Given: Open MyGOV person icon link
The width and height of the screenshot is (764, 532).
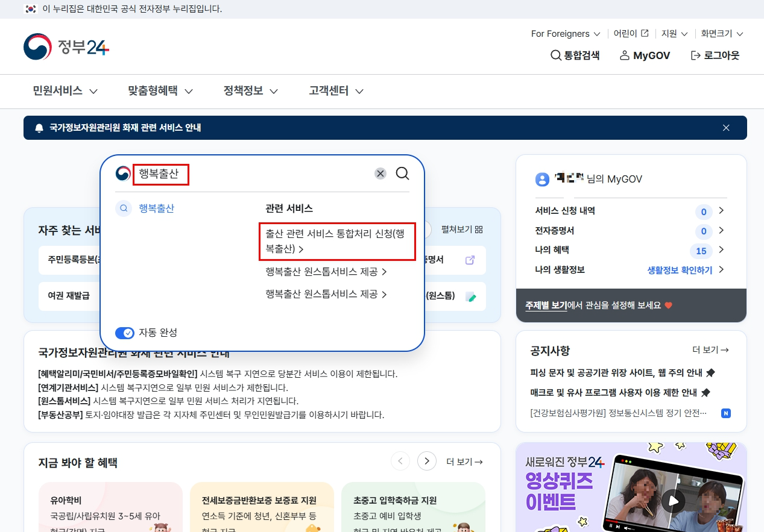Looking at the screenshot, I should pos(645,55).
